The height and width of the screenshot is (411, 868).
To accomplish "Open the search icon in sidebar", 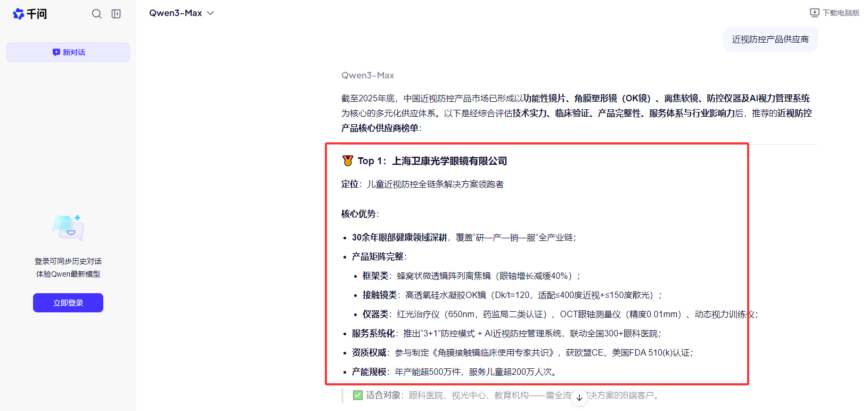I will [96, 14].
